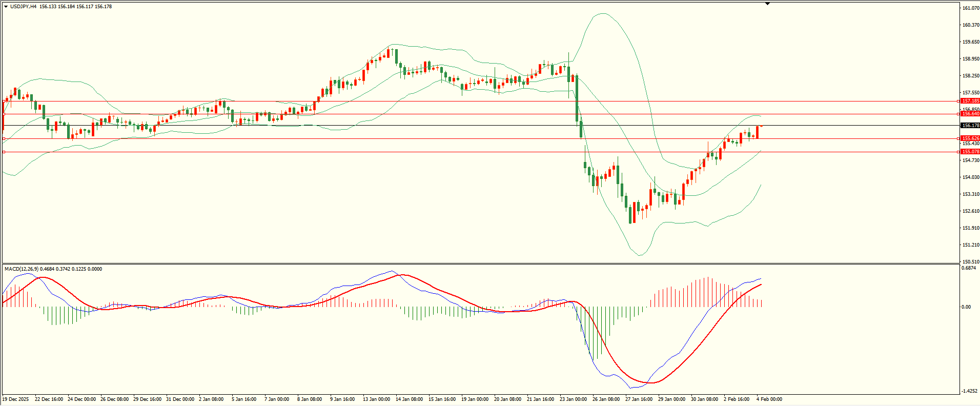The width and height of the screenshot is (980, 406).
Task: Pick right-side handle of the 155.078 line
Action: pos(958,152)
